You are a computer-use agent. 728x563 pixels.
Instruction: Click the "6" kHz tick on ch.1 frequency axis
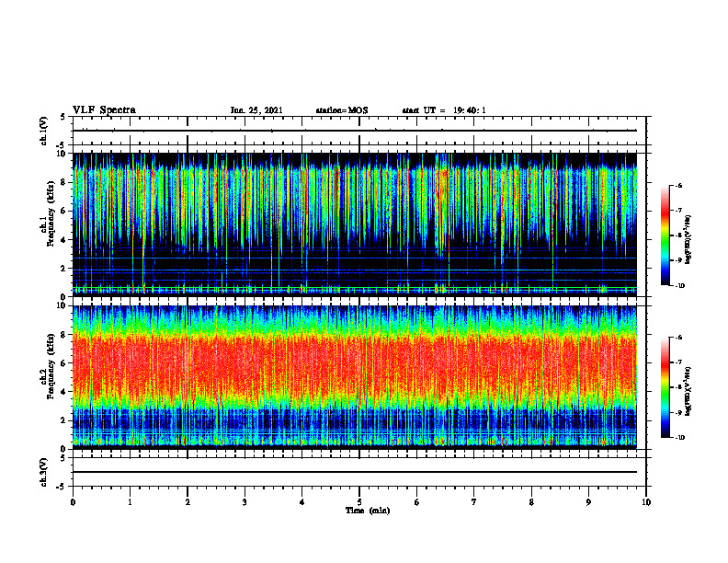pyautogui.click(x=64, y=211)
